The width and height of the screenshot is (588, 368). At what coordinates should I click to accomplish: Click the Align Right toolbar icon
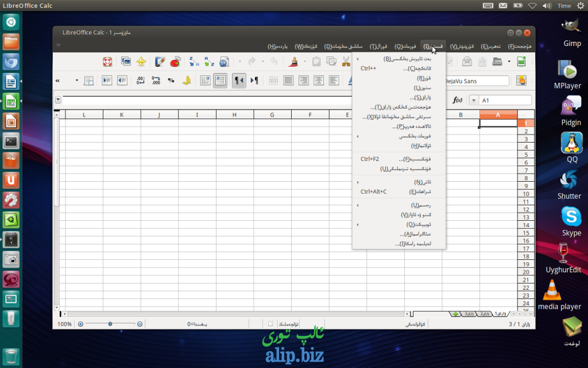pos(303,80)
